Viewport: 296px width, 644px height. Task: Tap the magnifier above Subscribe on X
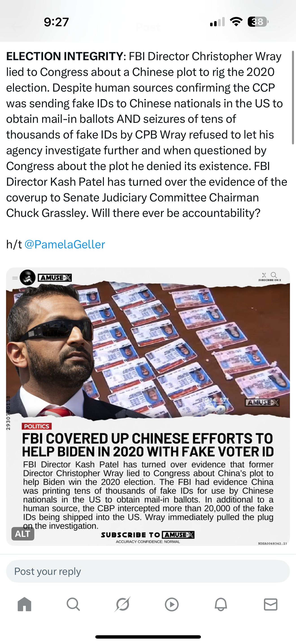(274, 275)
